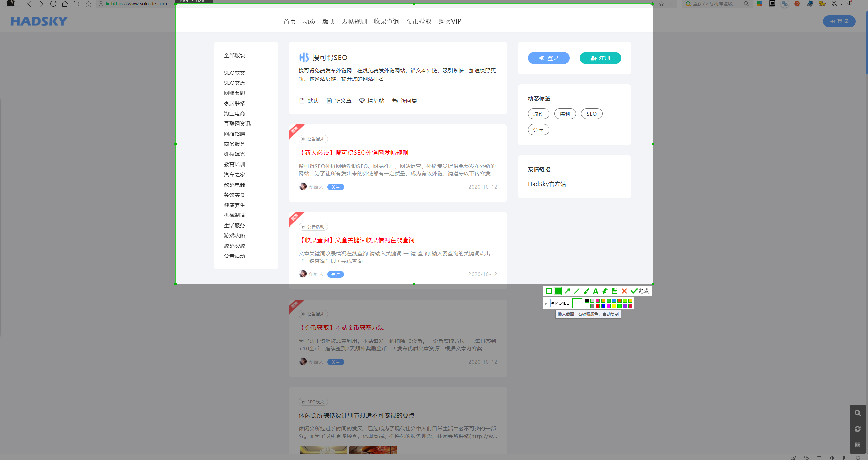
Task: Switch to the 新回复 sort tab
Action: click(x=405, y=101)
